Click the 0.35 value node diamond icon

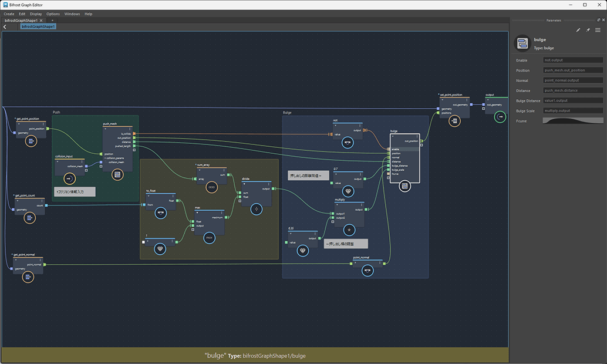click(x=303, y=251)
